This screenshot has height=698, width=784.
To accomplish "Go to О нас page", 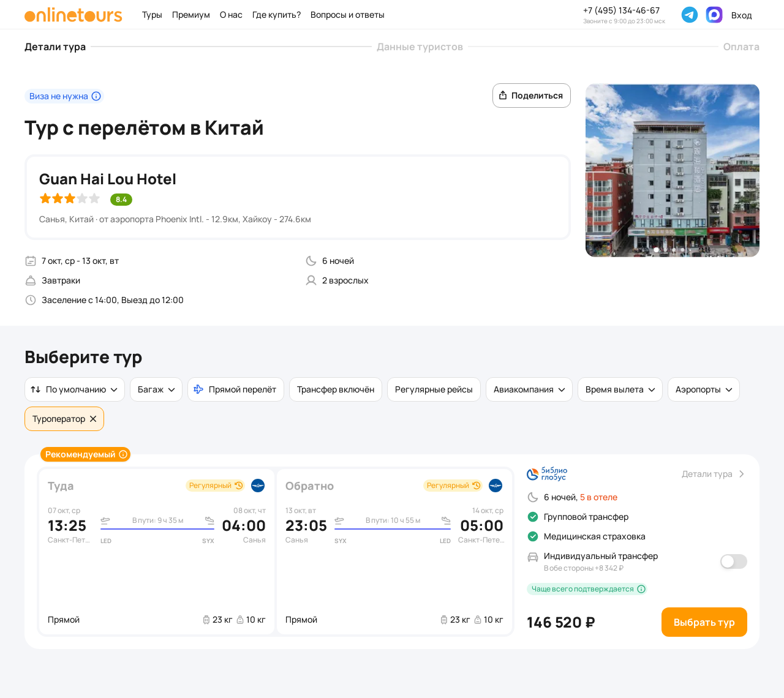I will pyautogui.click(x=231, y=15).
